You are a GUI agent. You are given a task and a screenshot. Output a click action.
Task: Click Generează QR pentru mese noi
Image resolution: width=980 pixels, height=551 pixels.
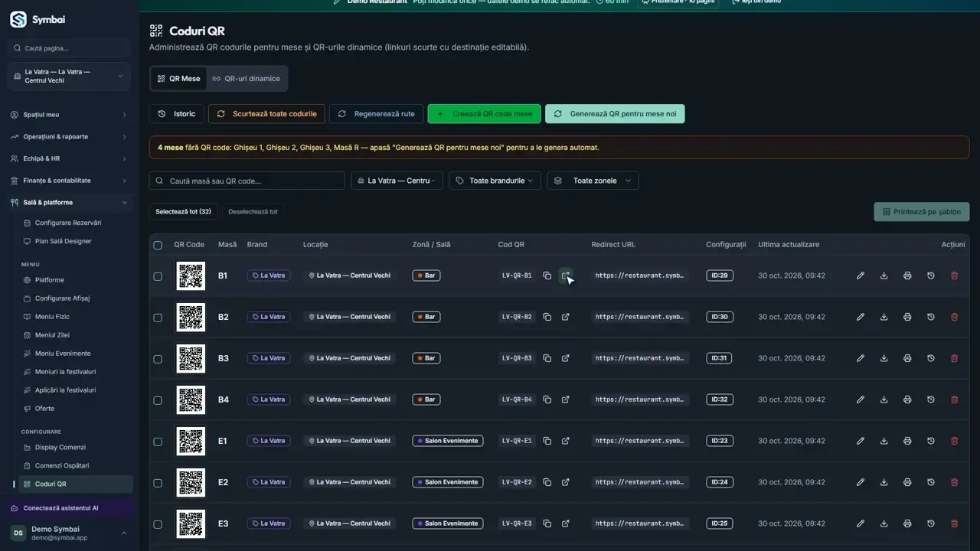pyautogui.click(x=616, y=114)
